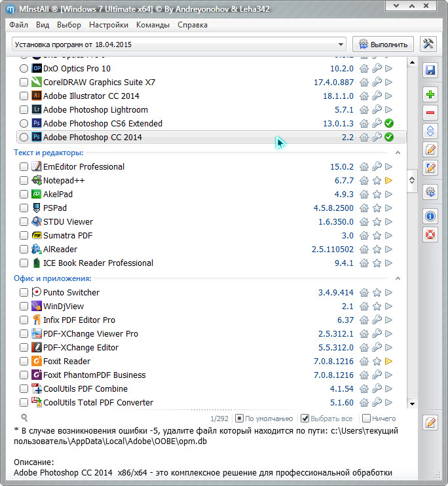
Task: Click the green plus add icon
Action: 430,94
